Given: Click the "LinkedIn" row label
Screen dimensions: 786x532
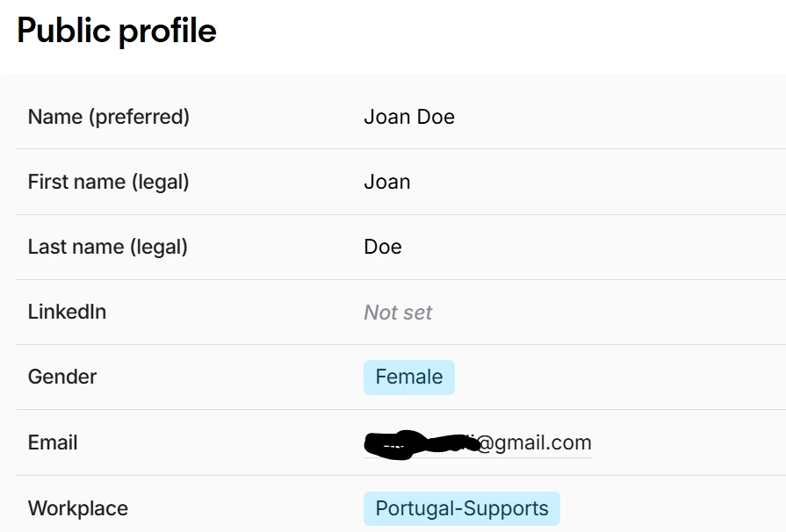Looking at the screenshot, I should pos(67,312).
